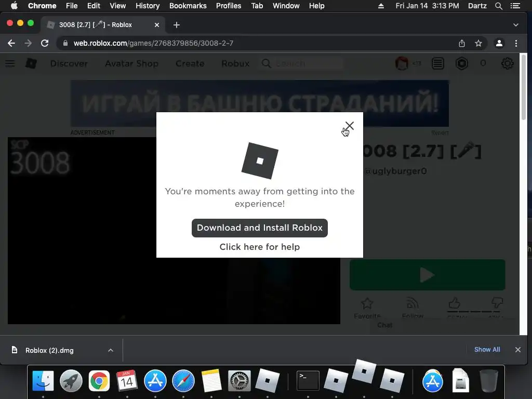The image size is (532, 399).
Task: Click the Roblox search field
Action: (302, 63)
